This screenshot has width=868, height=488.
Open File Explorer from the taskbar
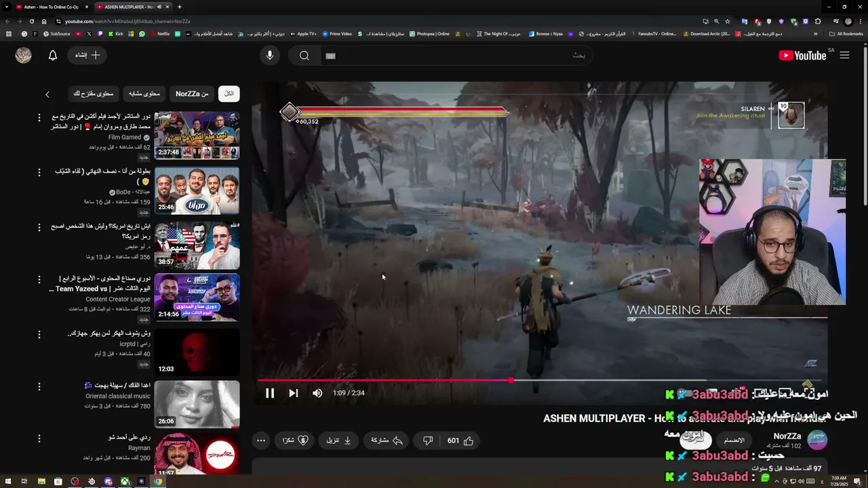(41, 481)
